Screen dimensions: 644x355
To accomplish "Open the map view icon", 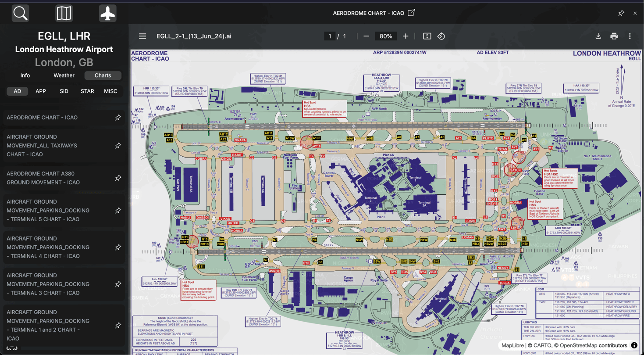I will click(64, 14).
